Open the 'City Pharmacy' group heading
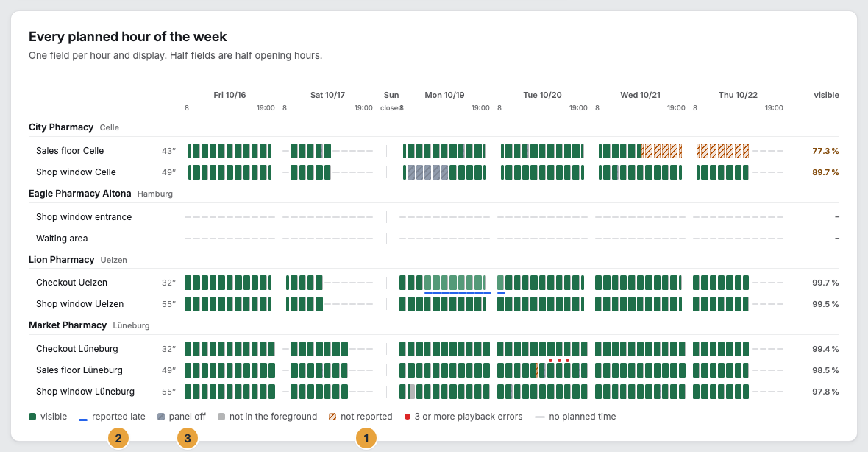This screenshot has width=868, height=452. (x=61, y=127)
